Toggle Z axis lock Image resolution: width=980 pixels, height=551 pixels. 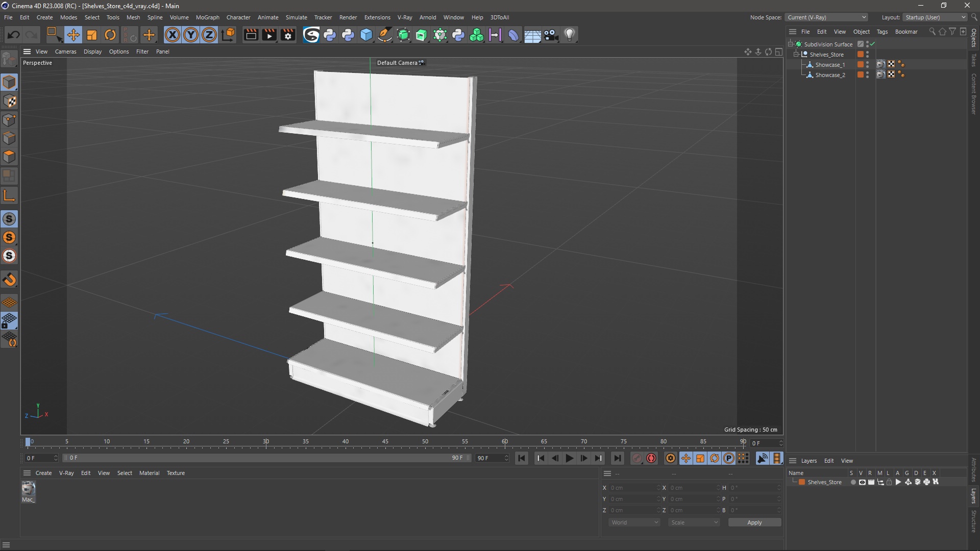(x=209, y=35)
